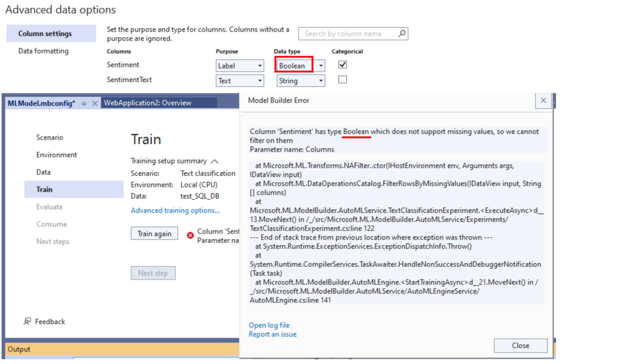Dismiss the Model Builder Error with the X icon

tap(543, 100)
